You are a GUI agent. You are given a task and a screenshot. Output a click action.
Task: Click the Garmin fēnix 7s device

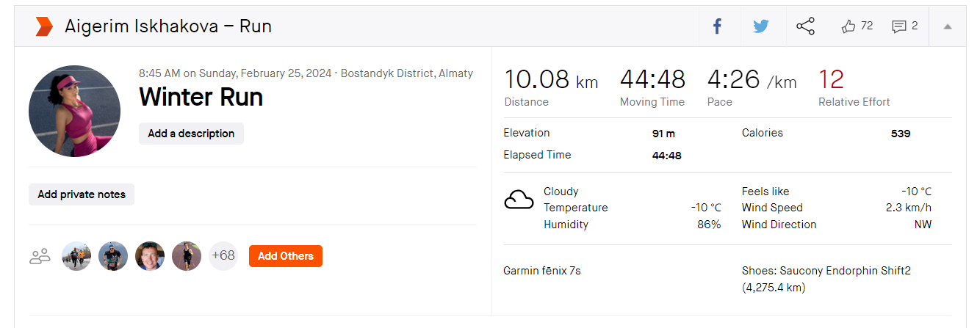coord(542,271)
